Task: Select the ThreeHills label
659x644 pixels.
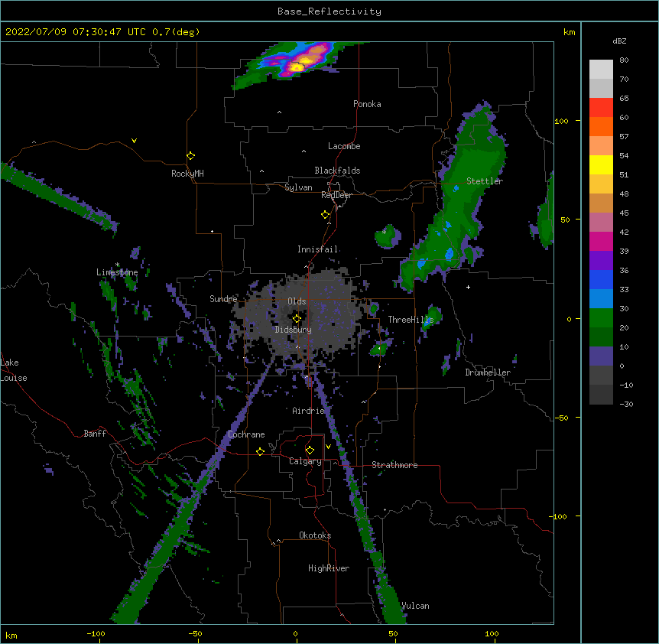Action: pos(411,320)
